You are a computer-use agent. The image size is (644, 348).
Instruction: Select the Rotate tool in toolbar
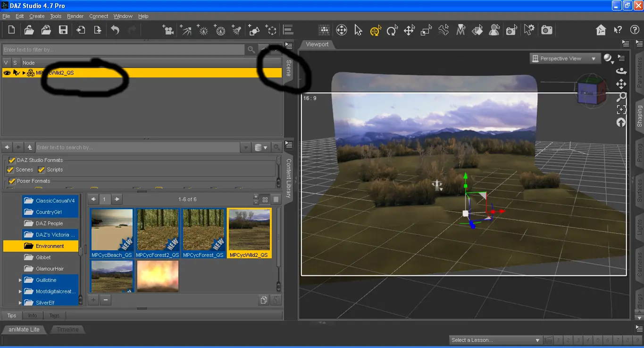[x=392, y=31]
